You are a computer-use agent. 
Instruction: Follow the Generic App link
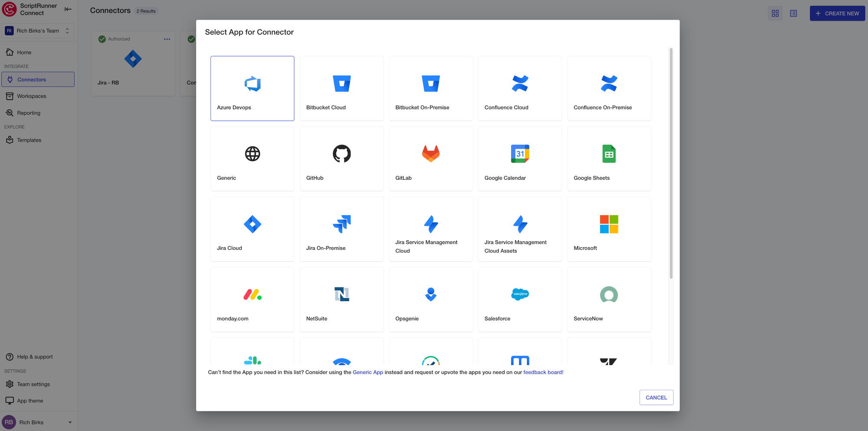(368, 372)
